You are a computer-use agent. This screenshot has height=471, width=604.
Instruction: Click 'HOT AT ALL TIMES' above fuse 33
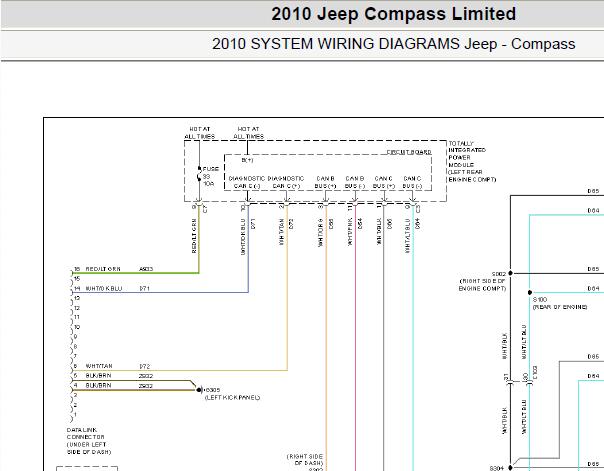pyautogui.click(x=200, y=133)
